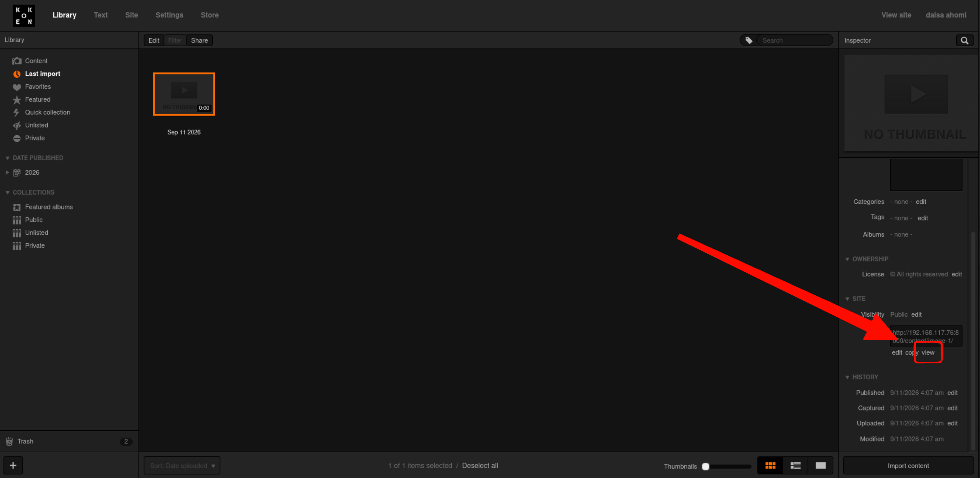Switch to grid thumbnail view
Image resolution: width=980 pixels, height=478 pixels.
point(771,465)
